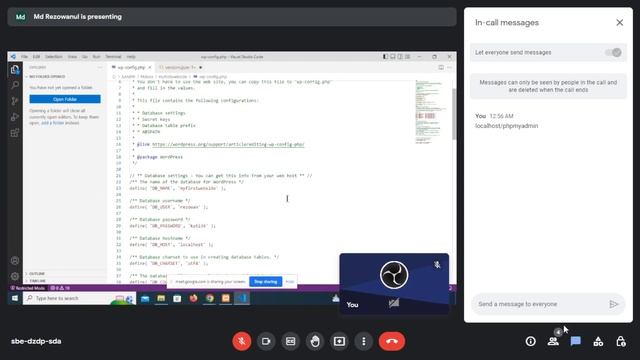Click Hide in the screen sharing bar
This screenshot has height=360, width=640.
tap(290, 282)
